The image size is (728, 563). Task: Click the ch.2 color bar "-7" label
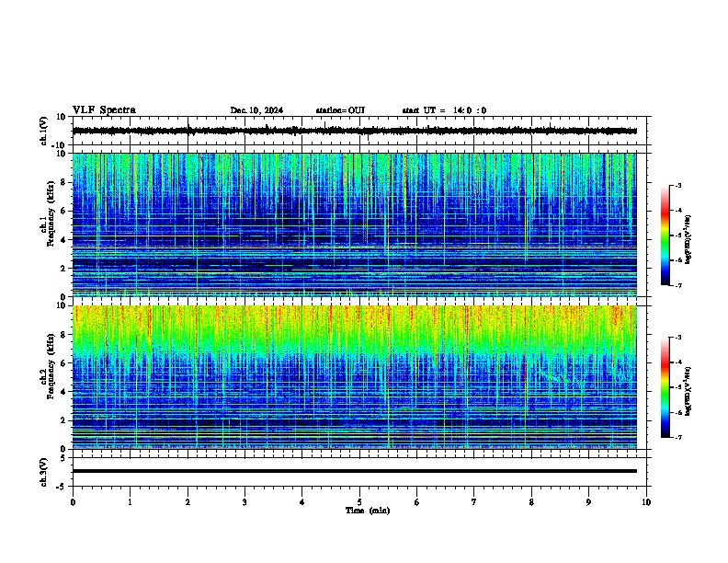click(677, 437)
